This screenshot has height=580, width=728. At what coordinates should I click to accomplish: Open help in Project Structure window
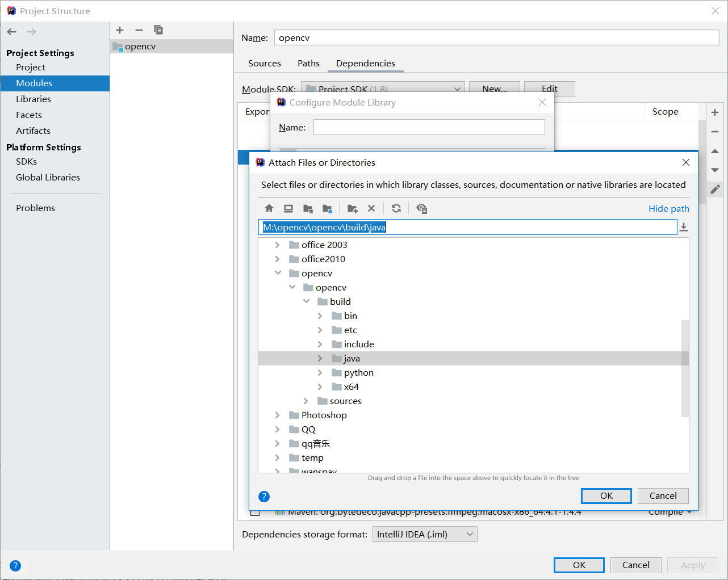(15, 565)
